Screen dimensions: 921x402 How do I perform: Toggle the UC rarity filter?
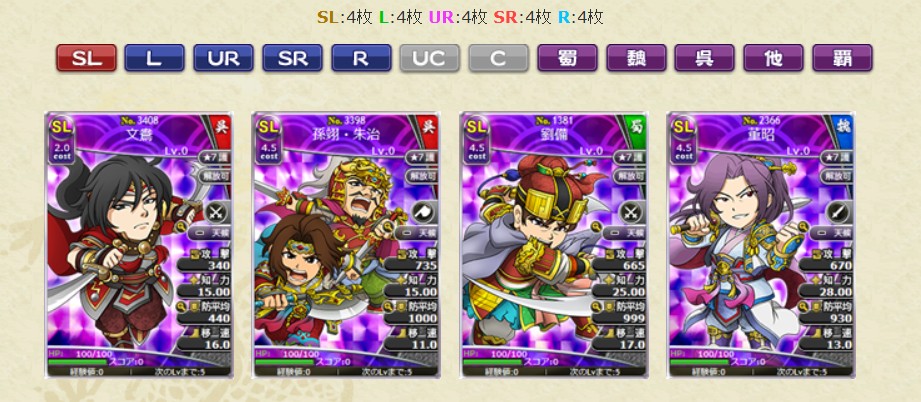coord(430,58)
